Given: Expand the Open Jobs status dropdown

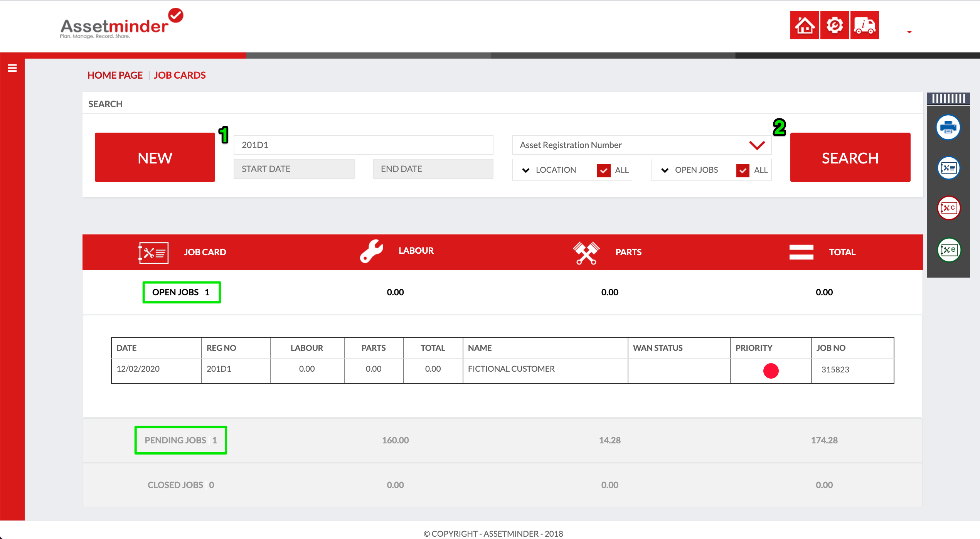Looking at the screenshot, I should tap(665, 170).
